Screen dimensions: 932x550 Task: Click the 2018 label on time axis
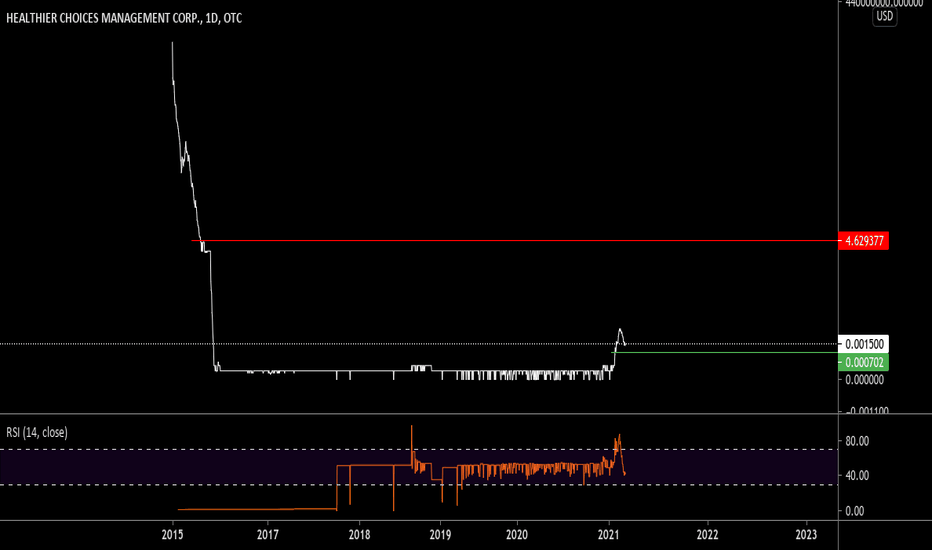359,535
